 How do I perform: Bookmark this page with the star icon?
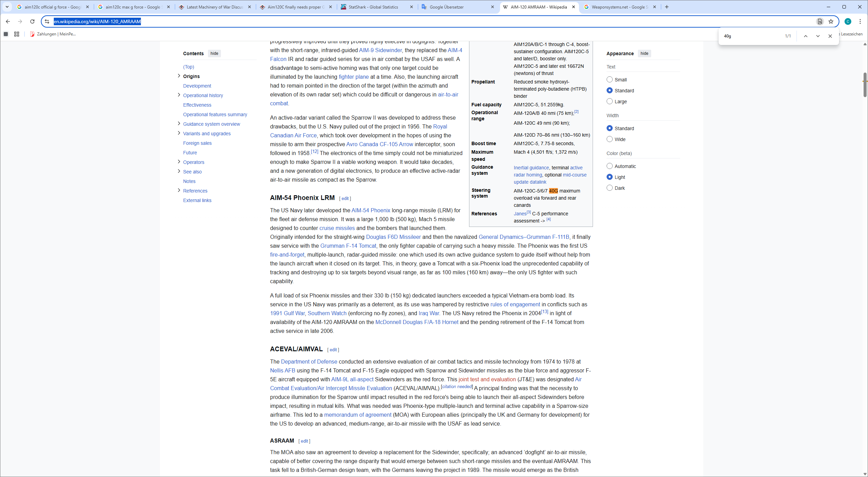tap(831, 21)
